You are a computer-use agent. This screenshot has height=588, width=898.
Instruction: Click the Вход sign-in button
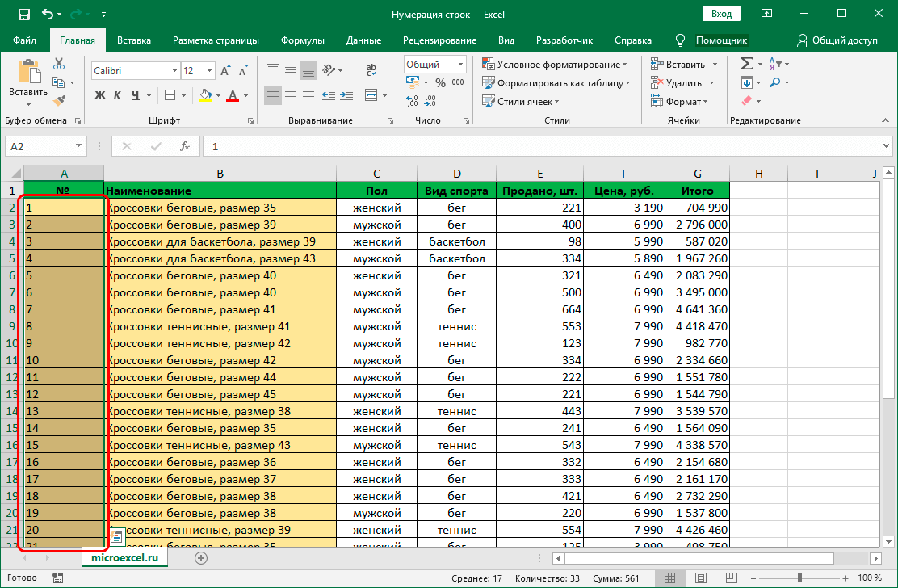click(x=721, y=14)
